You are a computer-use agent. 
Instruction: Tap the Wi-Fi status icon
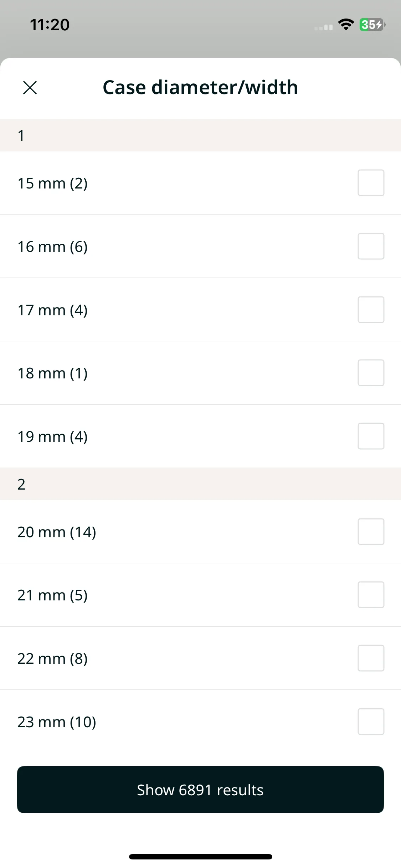click(x=346, y=25)
